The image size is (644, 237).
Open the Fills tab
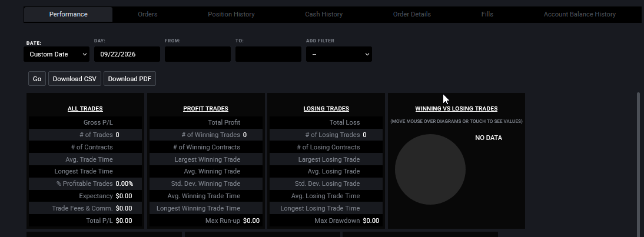(487, 14)
